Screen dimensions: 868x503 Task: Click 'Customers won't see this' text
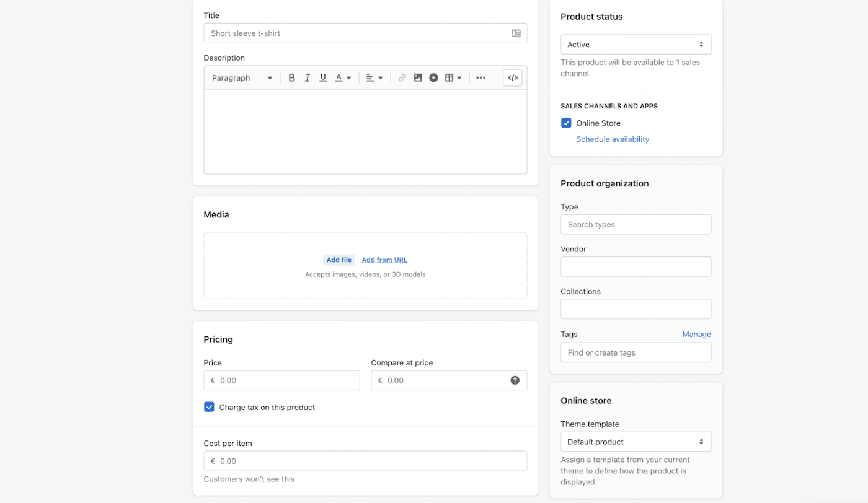click(x=249, y=479)
